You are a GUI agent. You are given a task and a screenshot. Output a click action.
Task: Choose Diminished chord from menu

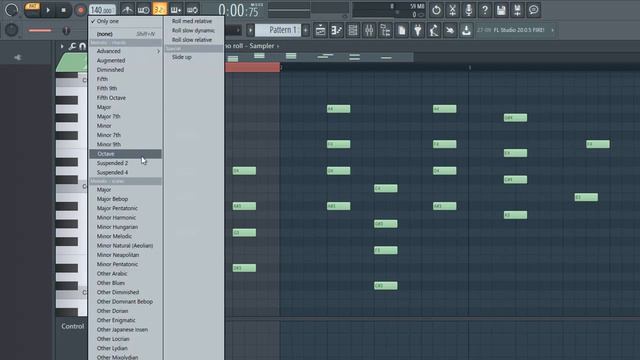click(x=125, y=70)
